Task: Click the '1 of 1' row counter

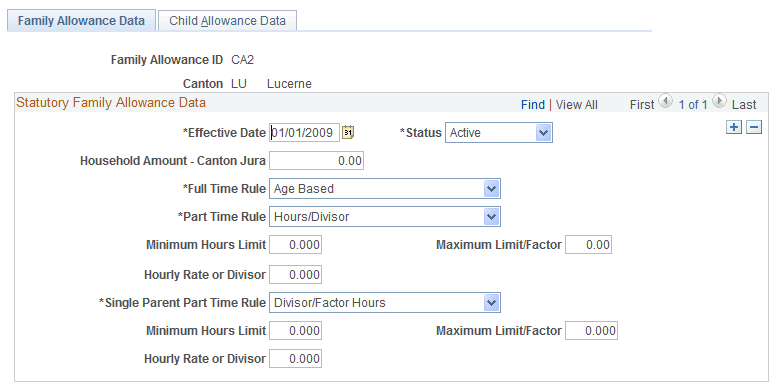Action: (x=692, y=105)
